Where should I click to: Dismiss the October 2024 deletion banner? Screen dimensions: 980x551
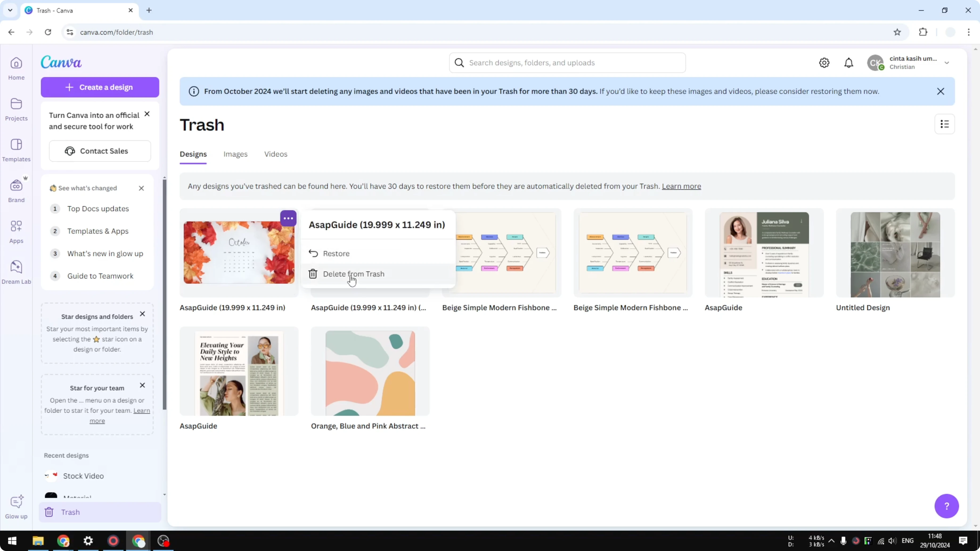[940, 91]
